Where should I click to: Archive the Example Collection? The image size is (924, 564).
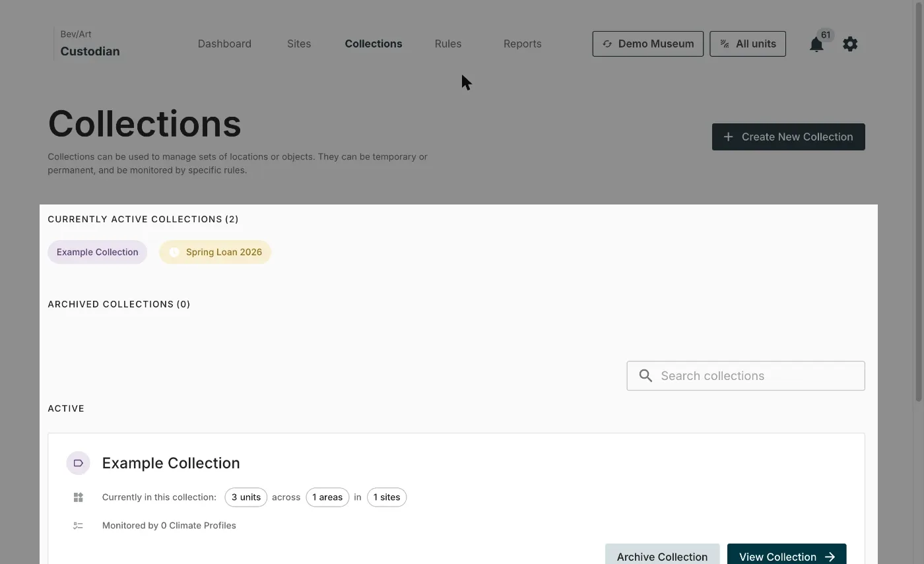click(x=662, y=554)
